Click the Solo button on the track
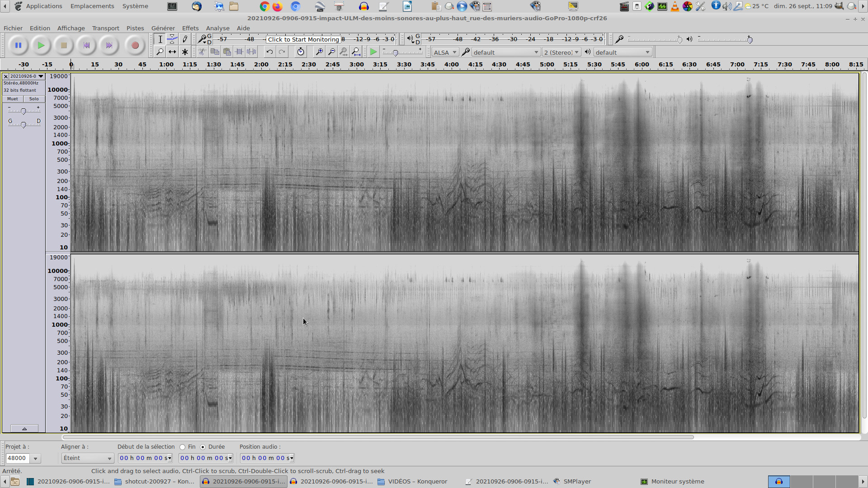 point(34,99)
